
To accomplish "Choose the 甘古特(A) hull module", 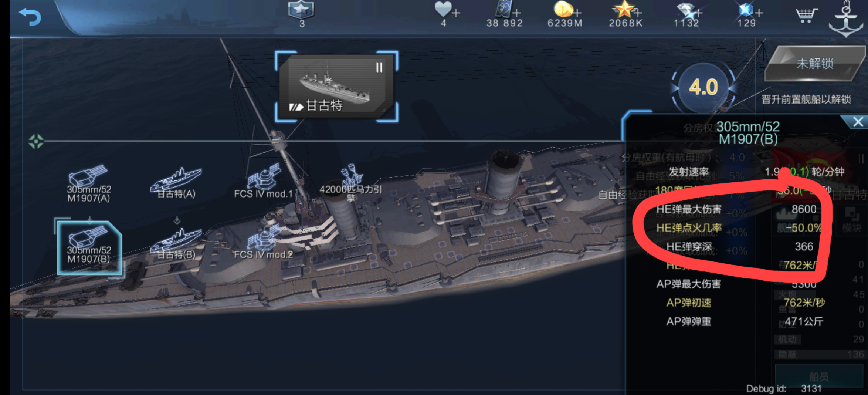I will [176, 183].
